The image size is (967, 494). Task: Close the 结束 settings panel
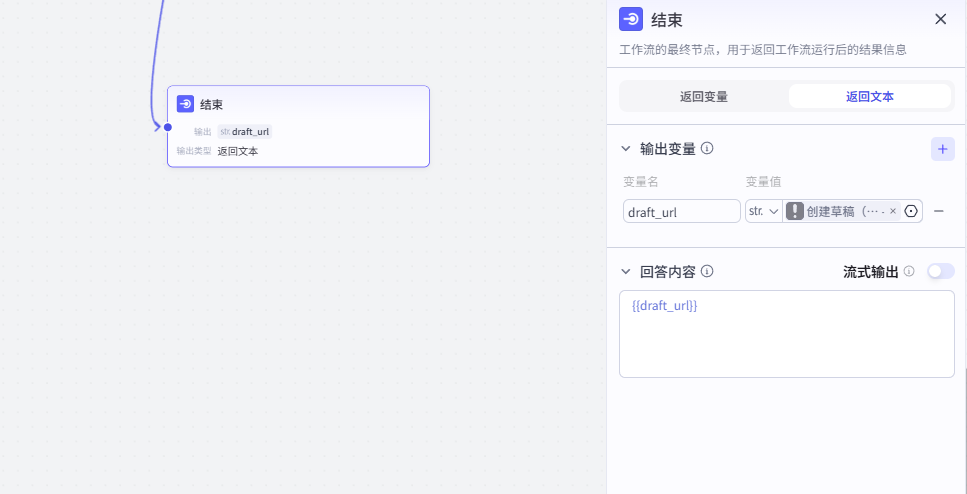tap(940, 19)
